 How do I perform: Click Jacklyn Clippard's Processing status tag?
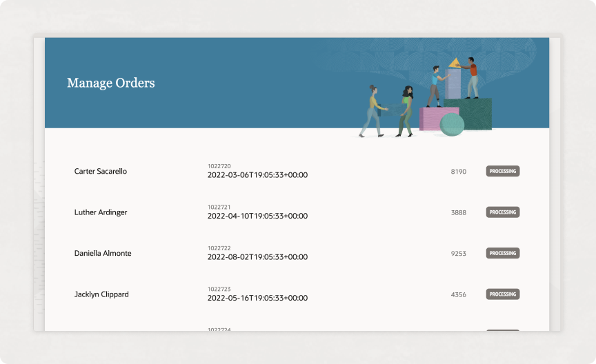click(502, 294)
